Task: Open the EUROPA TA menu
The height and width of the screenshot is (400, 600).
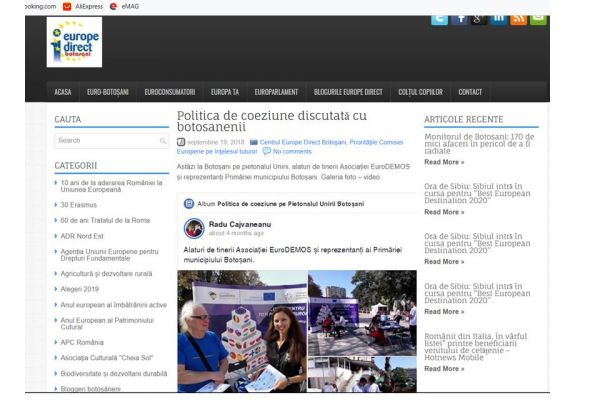Action: [225, 92]
